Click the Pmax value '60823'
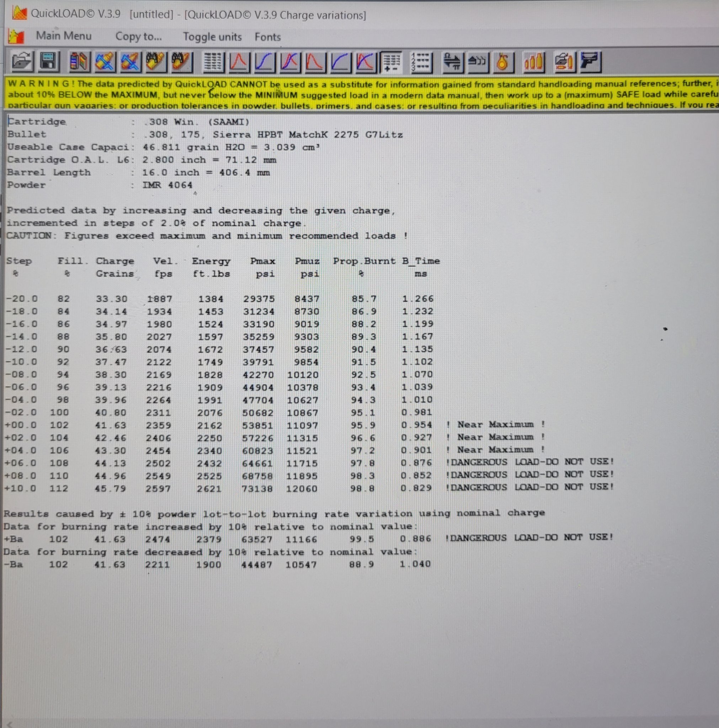The image size is (719, 728). 258,451
